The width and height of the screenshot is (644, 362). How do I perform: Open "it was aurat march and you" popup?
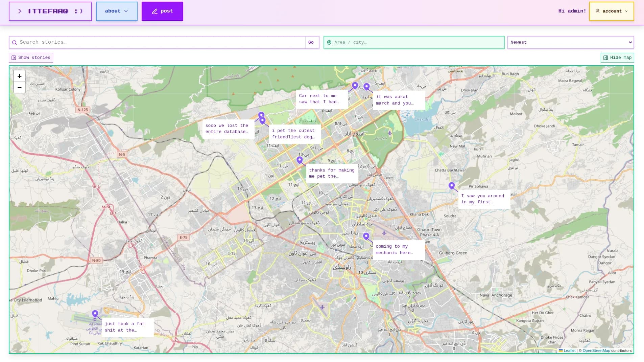[x=399, y=100]
